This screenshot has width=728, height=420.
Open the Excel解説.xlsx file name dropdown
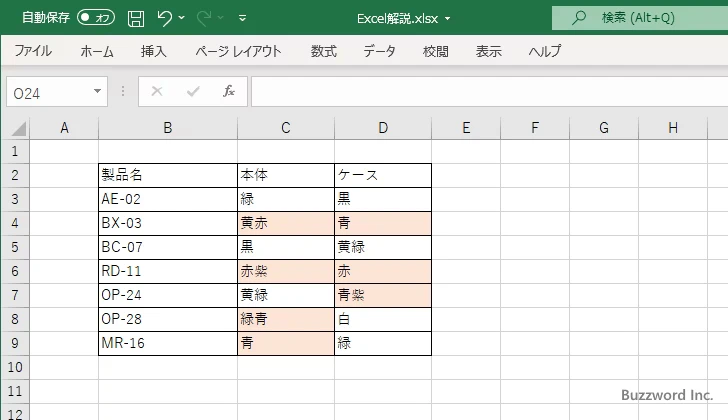pos(448,19)
